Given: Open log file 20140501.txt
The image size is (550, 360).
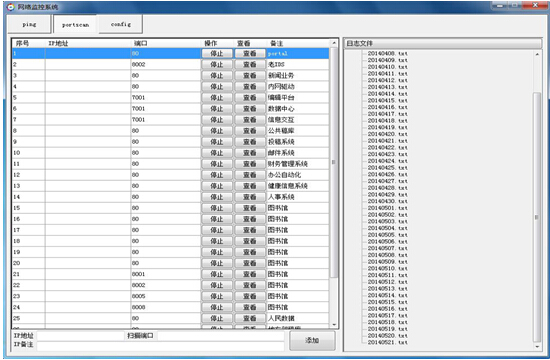Looking at the screenshot, I should (x=387, y=208).
